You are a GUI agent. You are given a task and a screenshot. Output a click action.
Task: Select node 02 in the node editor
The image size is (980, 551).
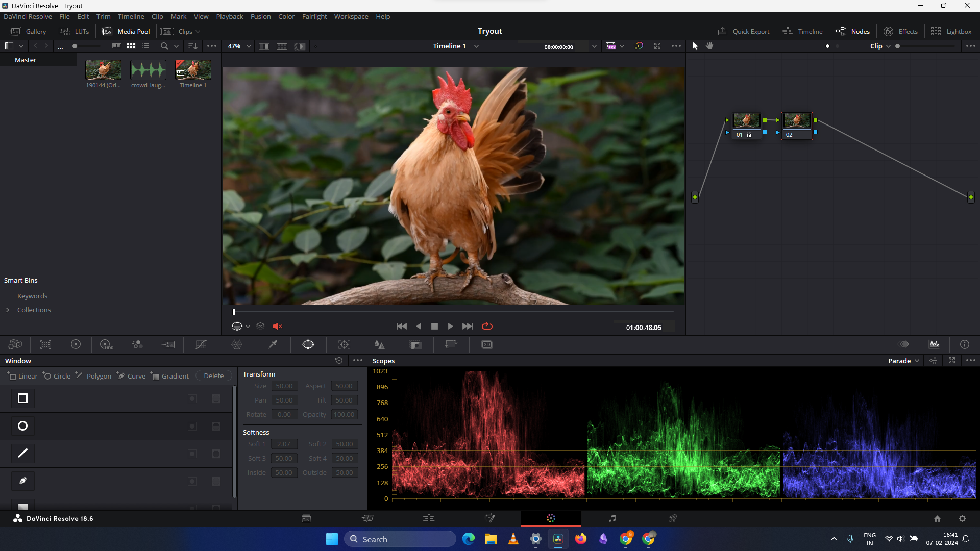(797, 126)
